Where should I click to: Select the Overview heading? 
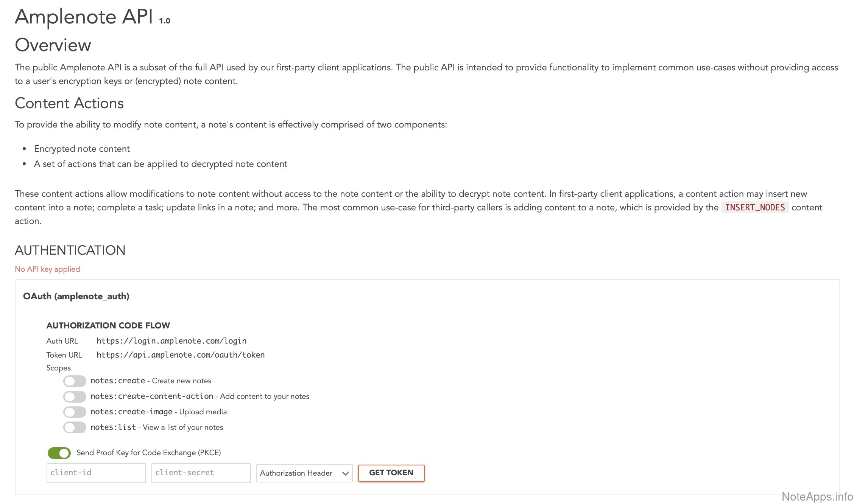53,45
